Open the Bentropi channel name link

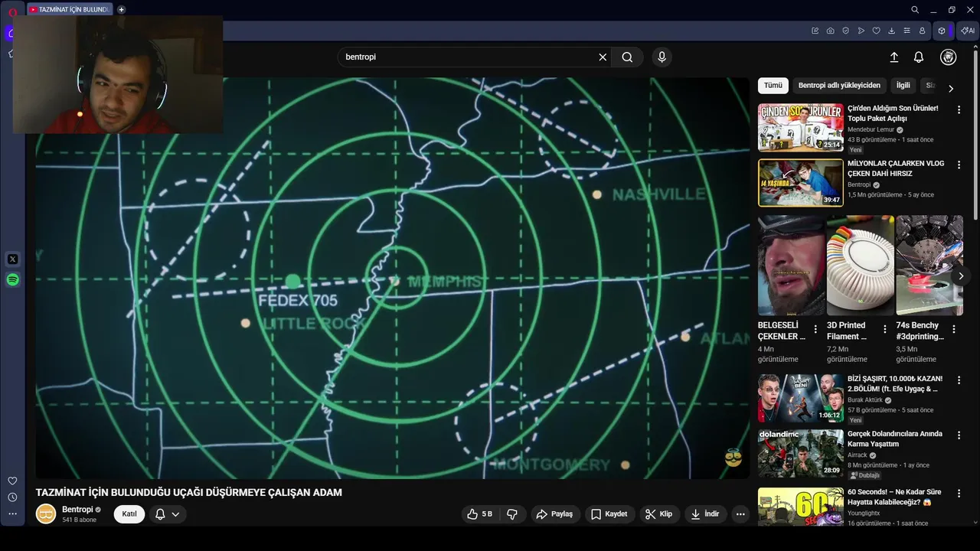(77, 510)
